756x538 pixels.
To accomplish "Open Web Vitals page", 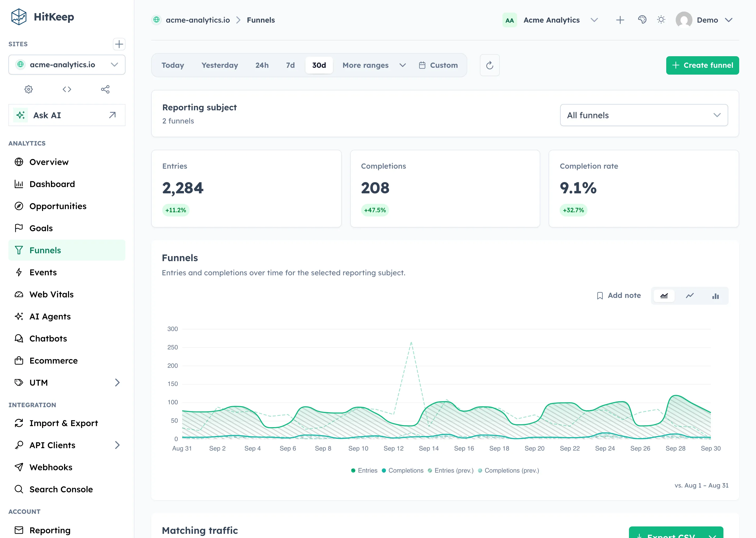I will 67,294.
